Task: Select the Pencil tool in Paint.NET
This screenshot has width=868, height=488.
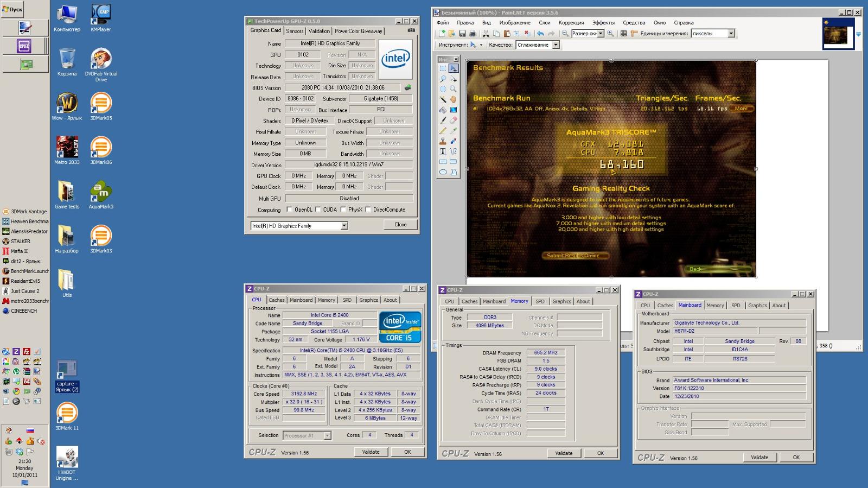Action: click(x=443, y=130)
